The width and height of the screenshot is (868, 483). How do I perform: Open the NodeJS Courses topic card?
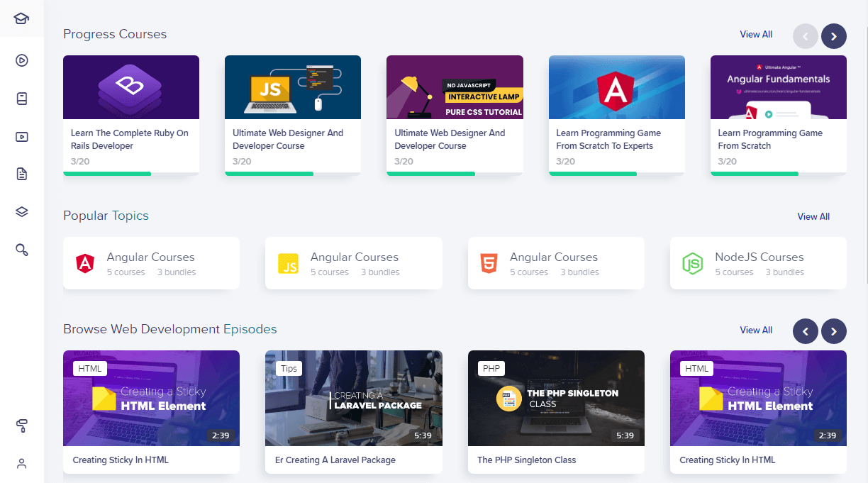coord(757,263)
